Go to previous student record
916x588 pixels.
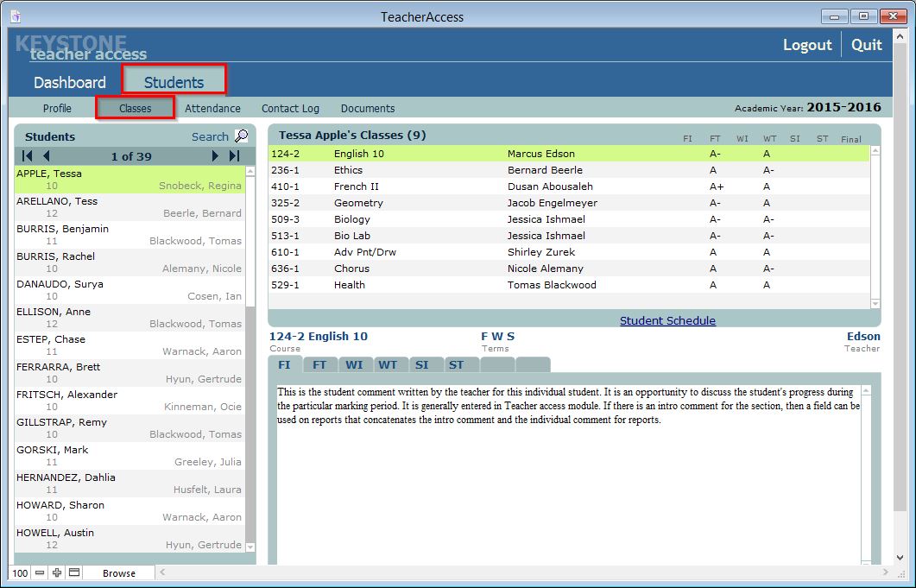(x=47, y=156)
